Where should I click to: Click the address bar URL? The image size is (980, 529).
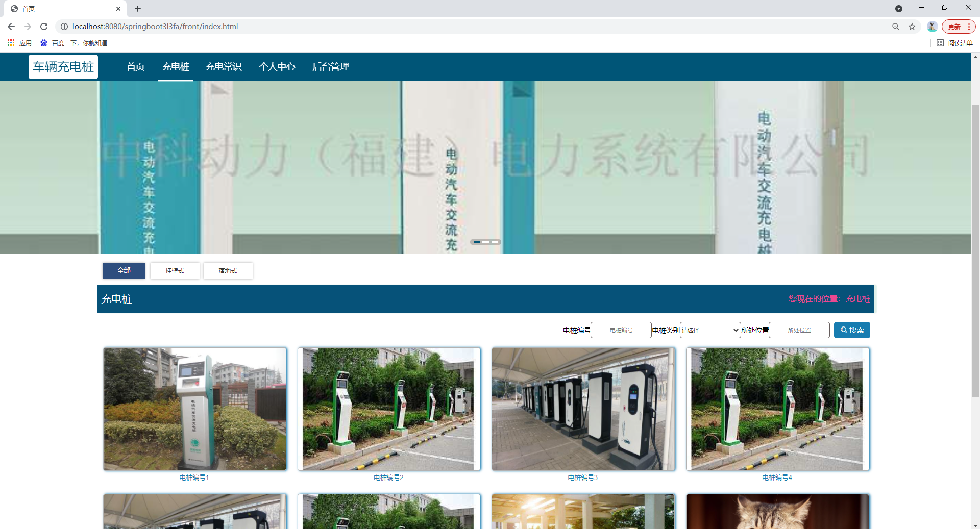point(155,27)
